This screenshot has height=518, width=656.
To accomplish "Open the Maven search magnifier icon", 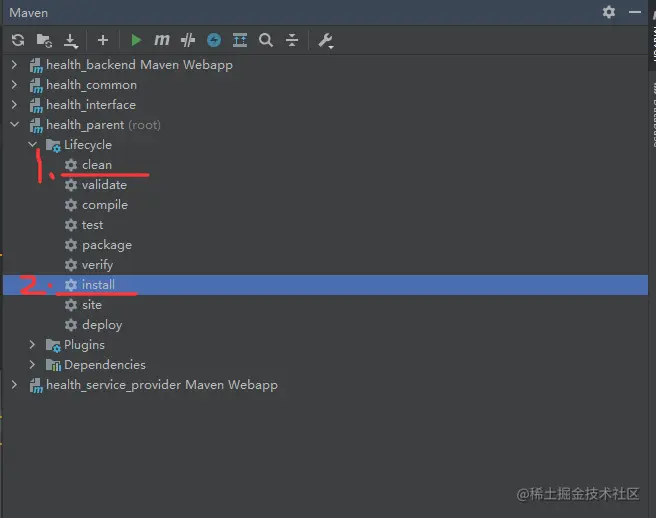I will [x=266, y=40].
